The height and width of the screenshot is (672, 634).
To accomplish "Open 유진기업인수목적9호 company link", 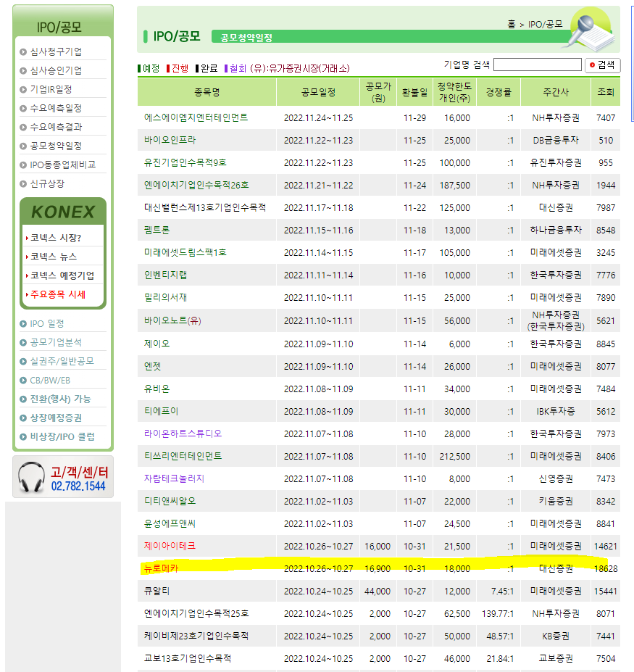I will click(x=185, y=163).
